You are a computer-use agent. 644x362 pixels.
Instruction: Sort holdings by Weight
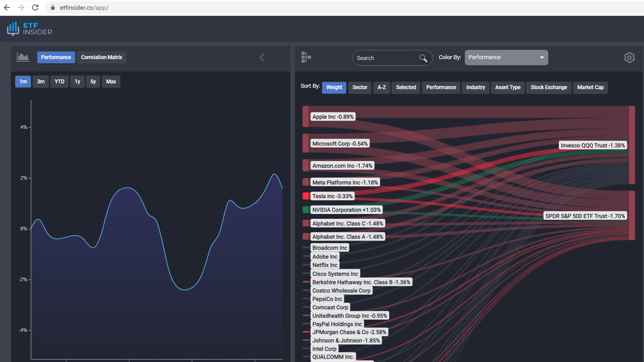tap(334, 87)
